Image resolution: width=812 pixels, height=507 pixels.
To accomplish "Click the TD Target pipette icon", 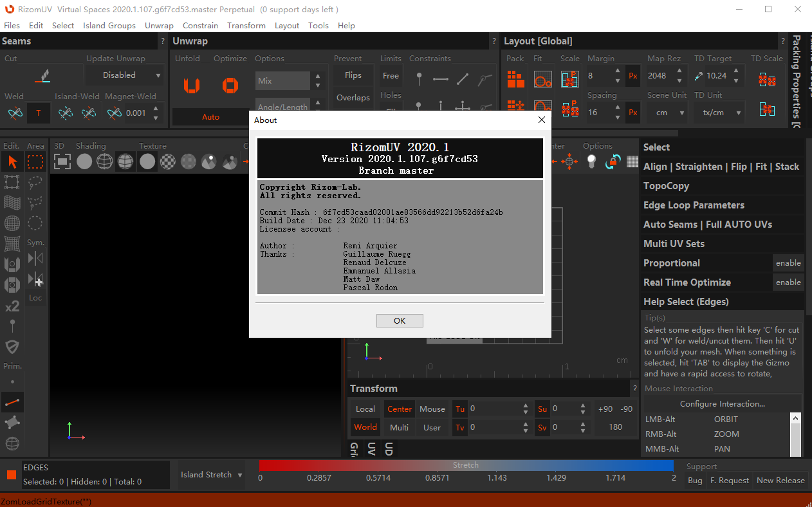I will [x=699, y=76].
